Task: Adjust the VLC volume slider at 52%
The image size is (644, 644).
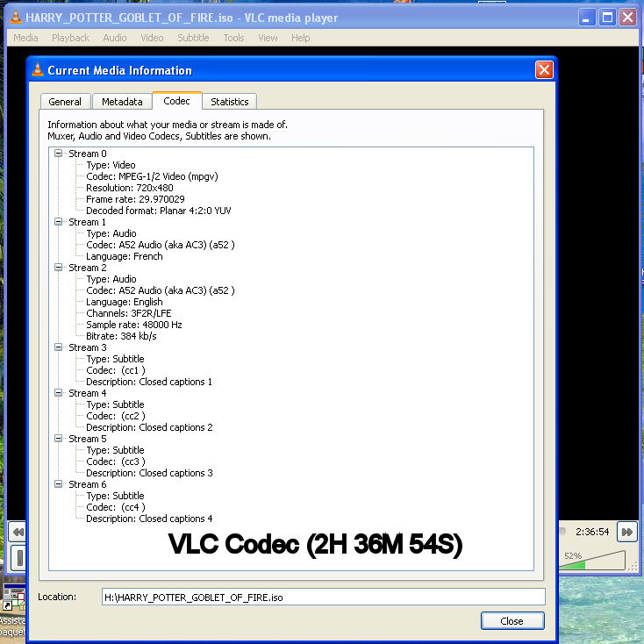Action: (x=592, y=561)
